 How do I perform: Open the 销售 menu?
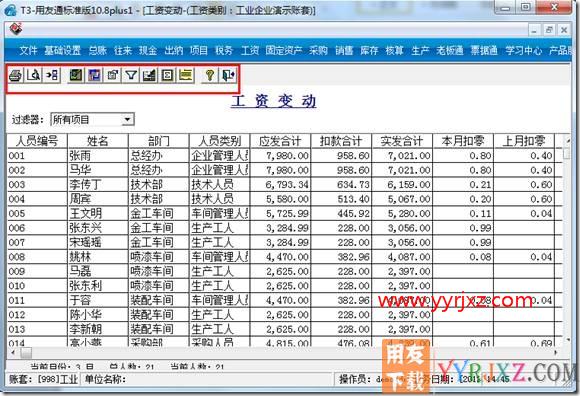(344, 50)
